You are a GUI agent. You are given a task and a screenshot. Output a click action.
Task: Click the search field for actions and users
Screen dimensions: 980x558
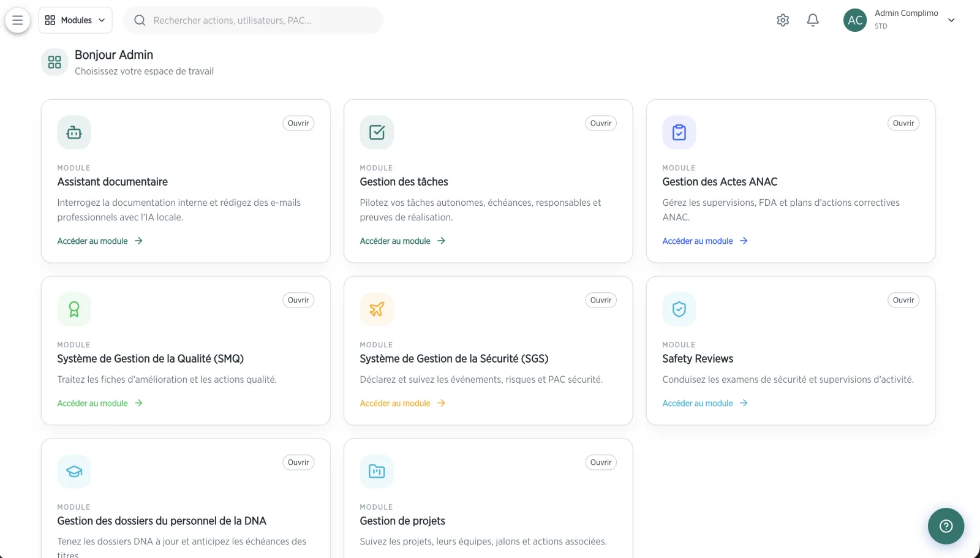[253, 20]
